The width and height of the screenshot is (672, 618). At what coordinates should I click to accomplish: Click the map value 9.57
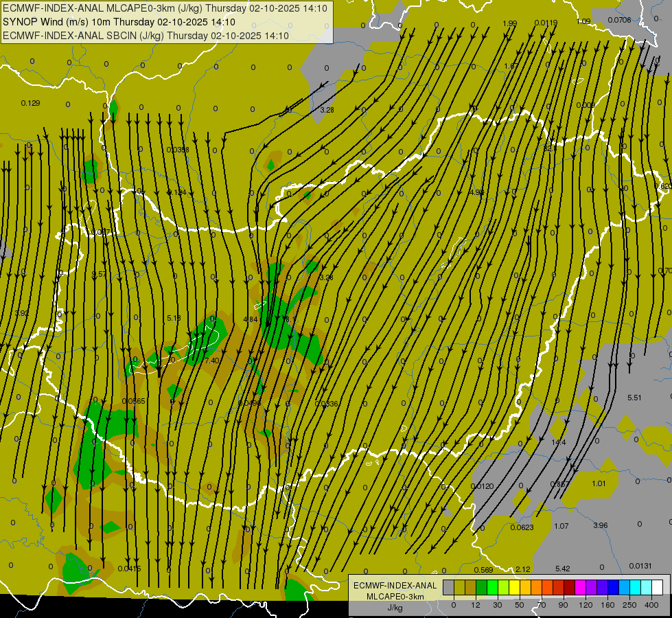click(x=99, y=274)
